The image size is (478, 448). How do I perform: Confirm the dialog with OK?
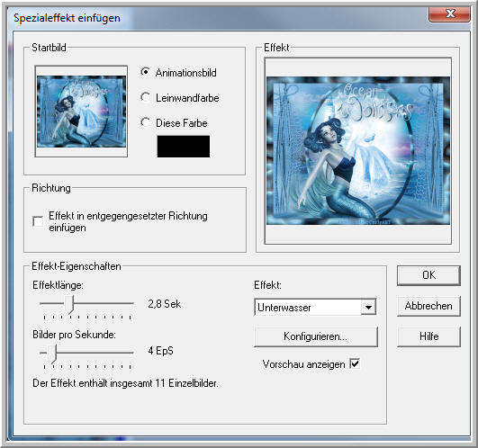pyautogui.click(x=428, y=275)
